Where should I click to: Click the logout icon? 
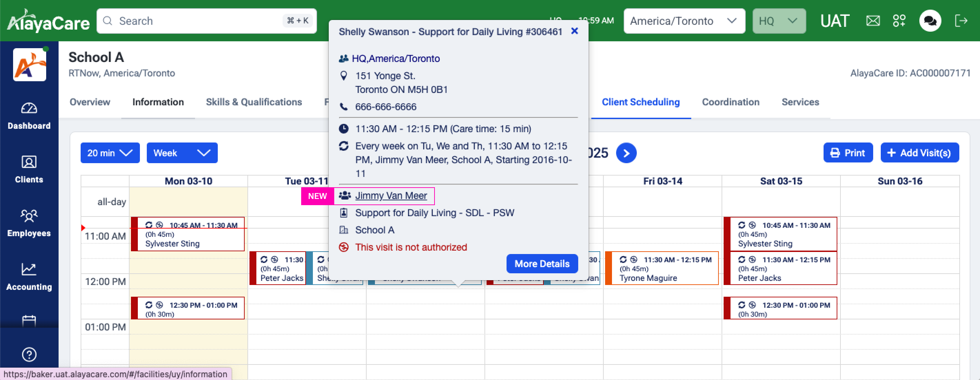tap(961, 21)
